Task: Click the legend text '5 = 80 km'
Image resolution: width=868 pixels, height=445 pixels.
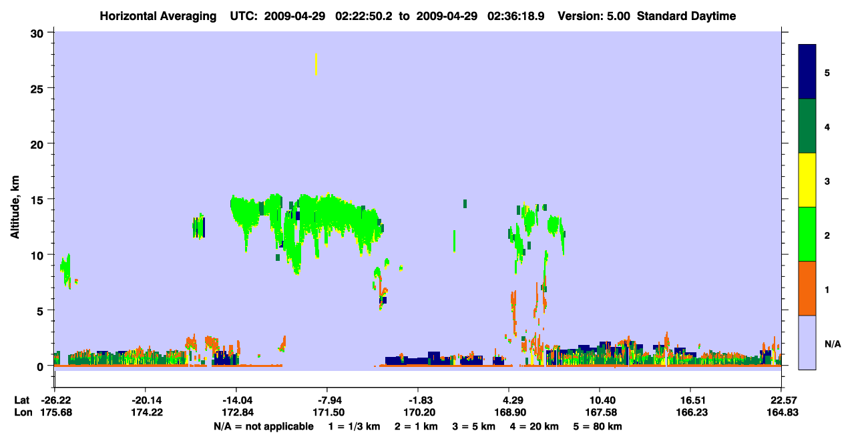Action: point(598,426)
